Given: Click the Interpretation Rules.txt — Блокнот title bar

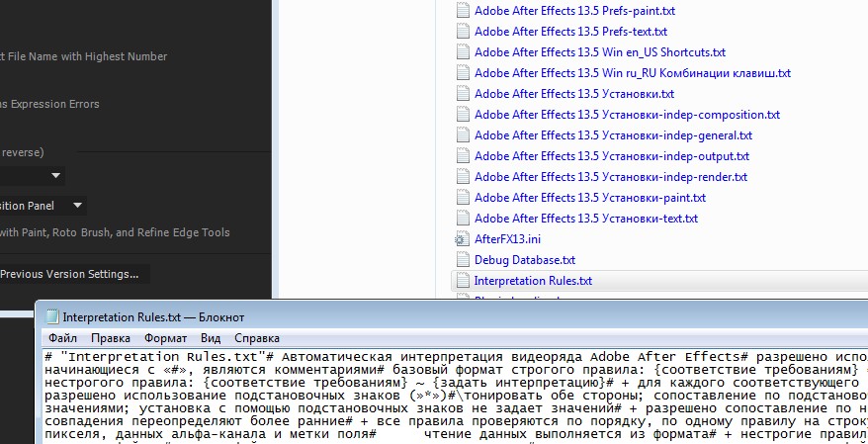Looking at the screenshot, I should pos(454,317).
